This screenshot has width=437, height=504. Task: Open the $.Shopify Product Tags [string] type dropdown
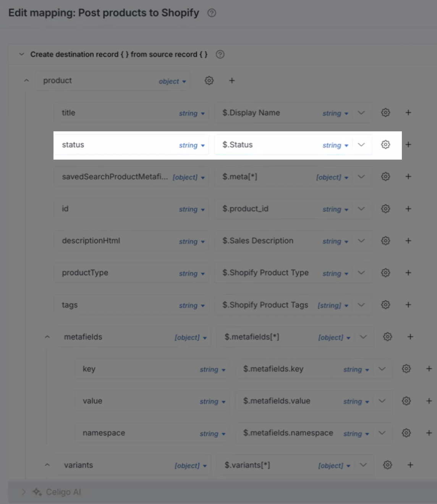(333, 305)
